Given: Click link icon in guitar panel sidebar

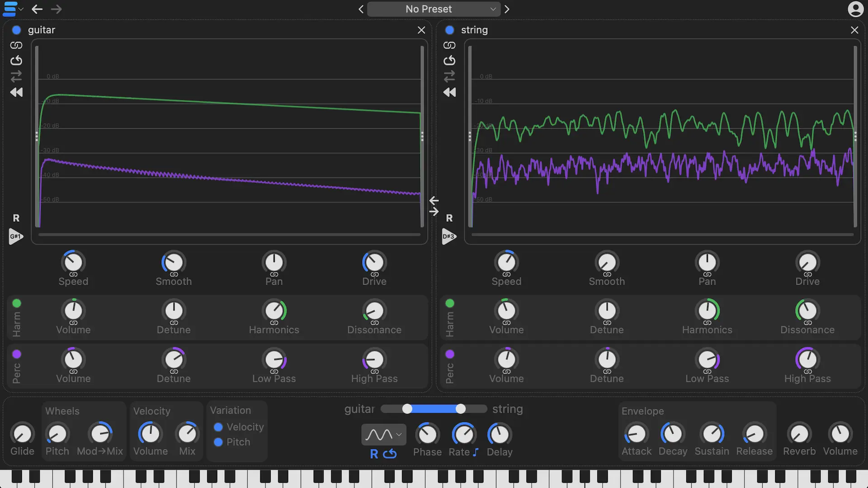Looking at the screenshot, I should point(16,45).
